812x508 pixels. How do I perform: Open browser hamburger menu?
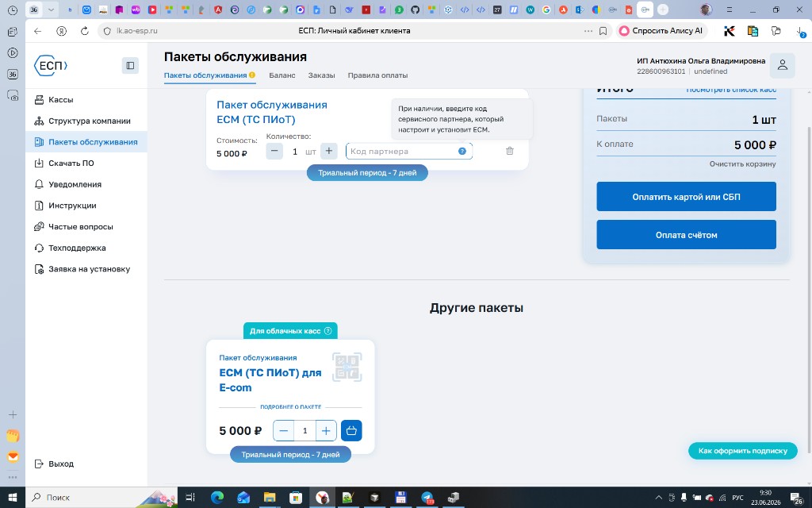[x=729, y=10]
